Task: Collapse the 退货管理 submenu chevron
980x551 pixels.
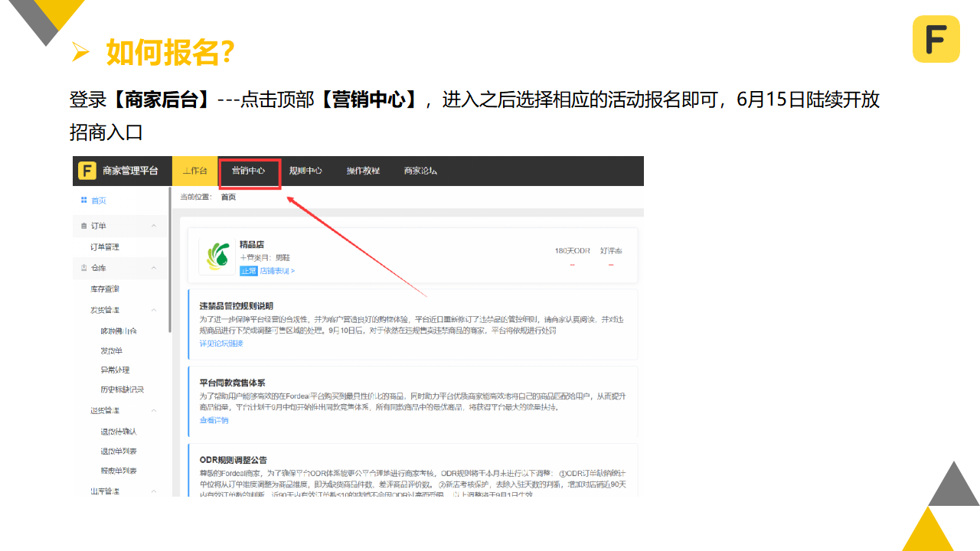Action: 154,410
